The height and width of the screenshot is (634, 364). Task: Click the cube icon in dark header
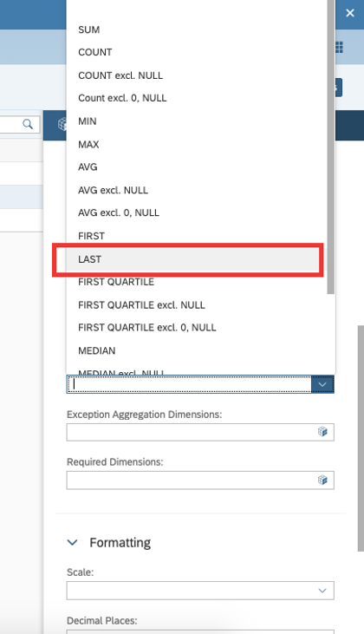[62, 124]
